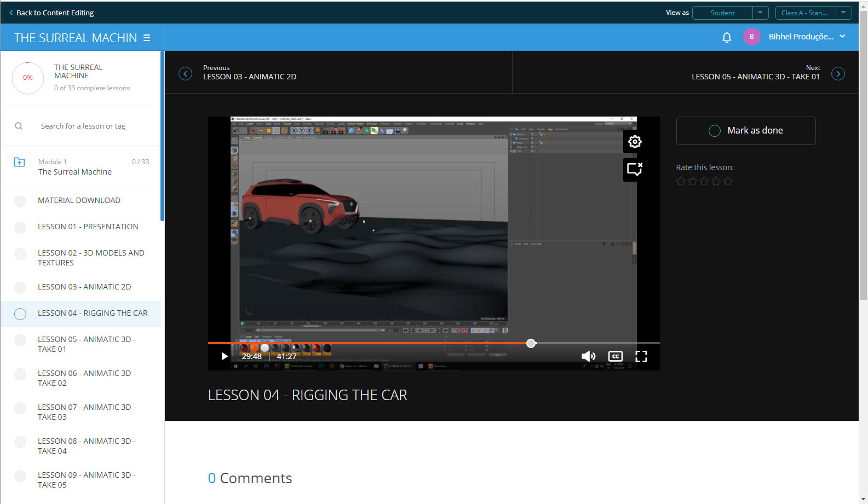Click the play button on video
This screenshot has height=504, width=868.
[224, 356]
